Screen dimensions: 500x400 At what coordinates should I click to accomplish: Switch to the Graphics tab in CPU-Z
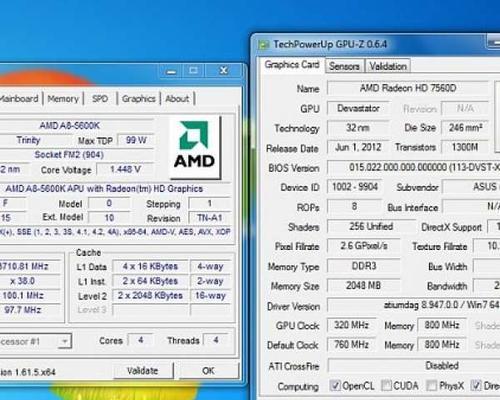[x=139, y=99]
